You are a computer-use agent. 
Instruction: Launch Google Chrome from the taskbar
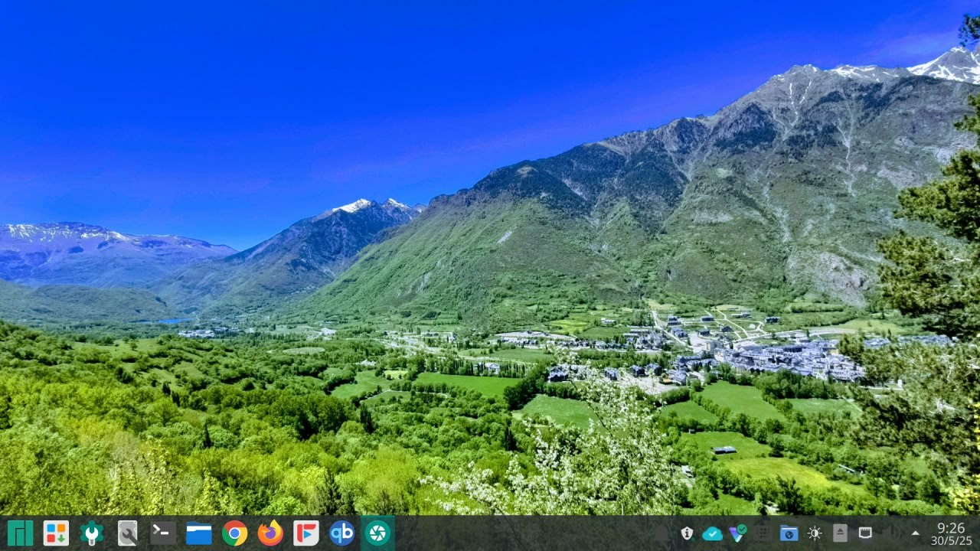point(235,533)
